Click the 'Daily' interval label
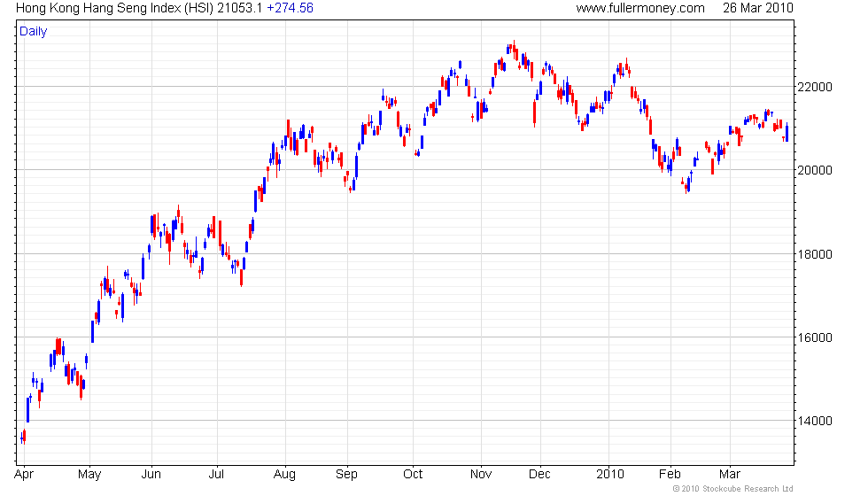The width and height of the screenshot is (868, 496). click(x=34, y=32)
